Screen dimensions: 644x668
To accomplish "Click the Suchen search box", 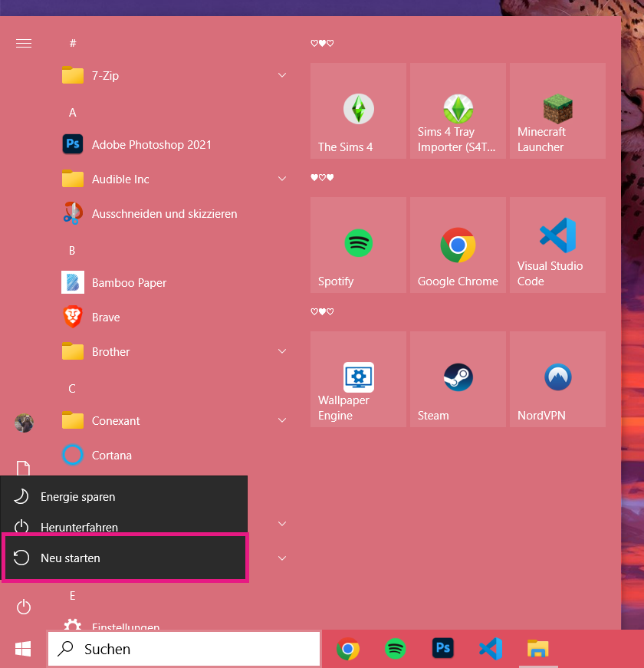I will point(184,649).
